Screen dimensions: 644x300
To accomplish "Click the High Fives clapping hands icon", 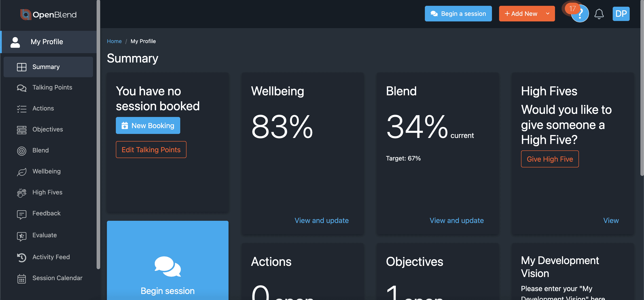I will tap(21, 193).
